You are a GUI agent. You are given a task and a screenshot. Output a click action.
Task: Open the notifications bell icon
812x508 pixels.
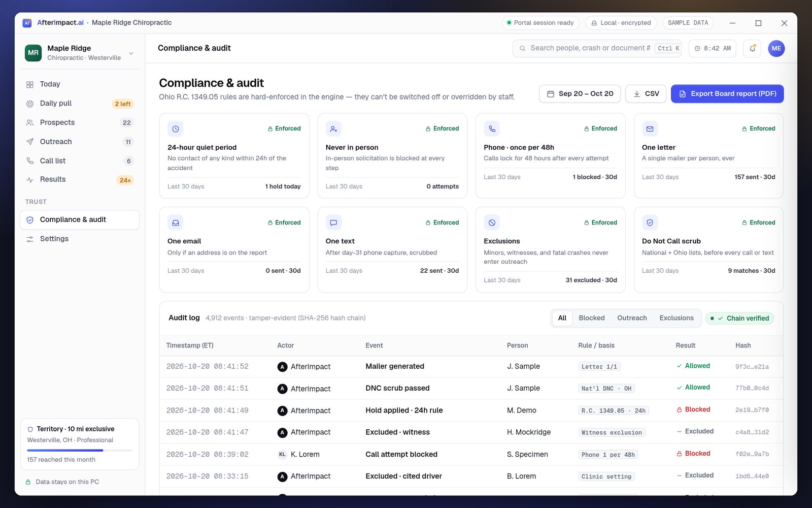click(x=752, y=48)
